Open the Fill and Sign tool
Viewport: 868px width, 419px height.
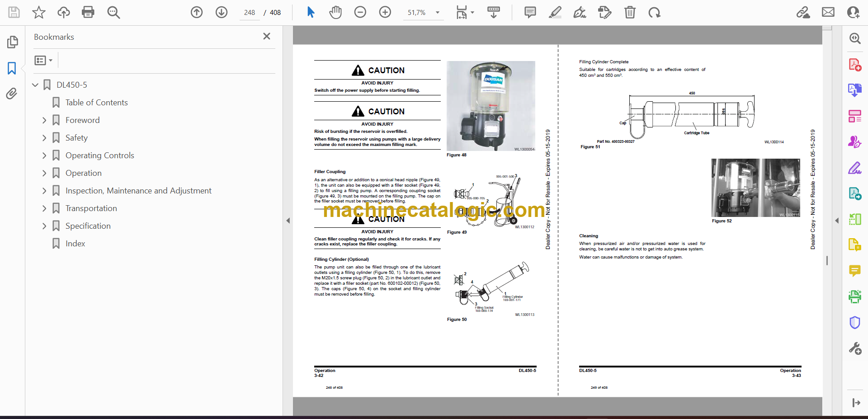(855, 168)
